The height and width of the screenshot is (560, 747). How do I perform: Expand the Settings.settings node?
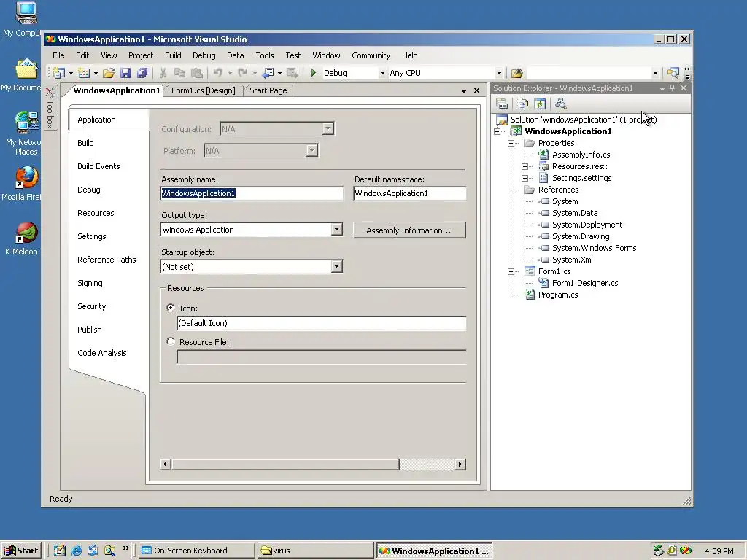point(525,178)
